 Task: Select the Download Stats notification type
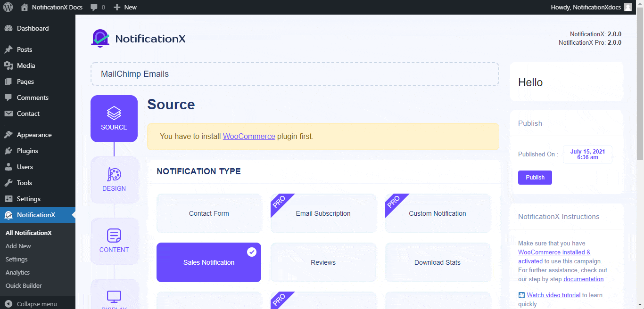(438, 262)
